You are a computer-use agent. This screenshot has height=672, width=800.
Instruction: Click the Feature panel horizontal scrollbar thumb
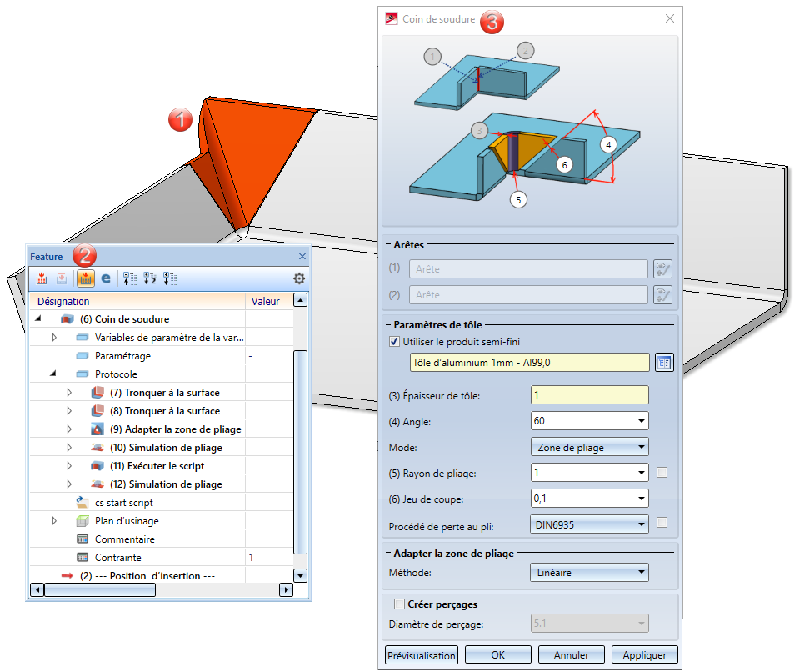[100, 590]
